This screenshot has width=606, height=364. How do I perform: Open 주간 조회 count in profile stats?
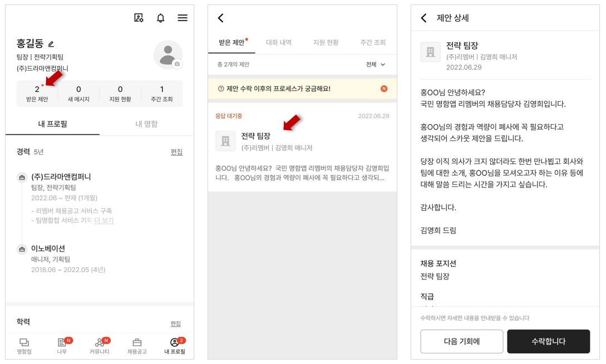[x=161, y=94]
